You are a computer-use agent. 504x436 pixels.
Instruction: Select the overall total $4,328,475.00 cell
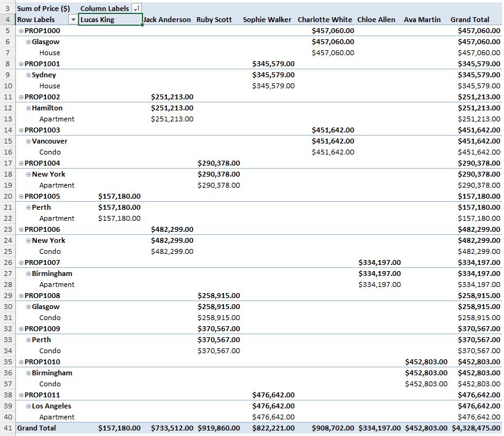coord(476,428)
